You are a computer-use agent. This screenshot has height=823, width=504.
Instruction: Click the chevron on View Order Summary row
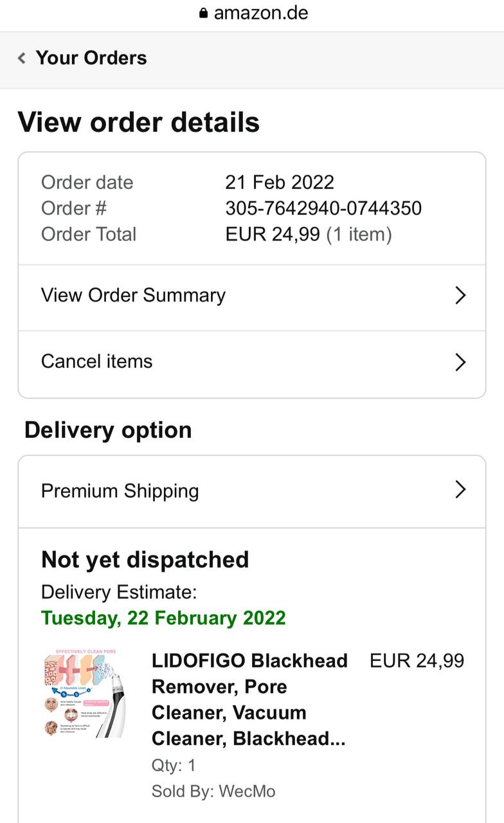click(x=460, y=296)
